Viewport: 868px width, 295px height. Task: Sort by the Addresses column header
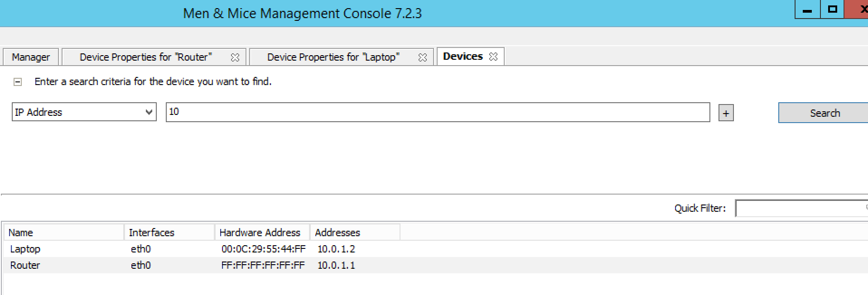pos(354,233)
